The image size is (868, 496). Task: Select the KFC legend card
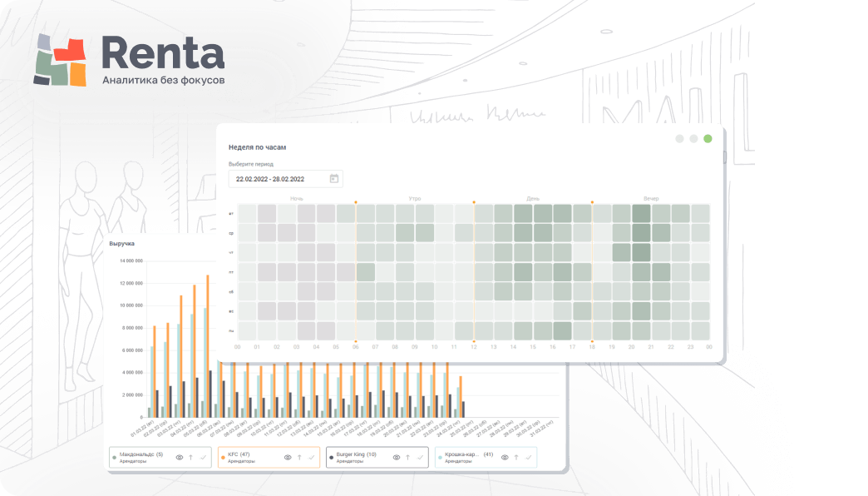point(269,458)
